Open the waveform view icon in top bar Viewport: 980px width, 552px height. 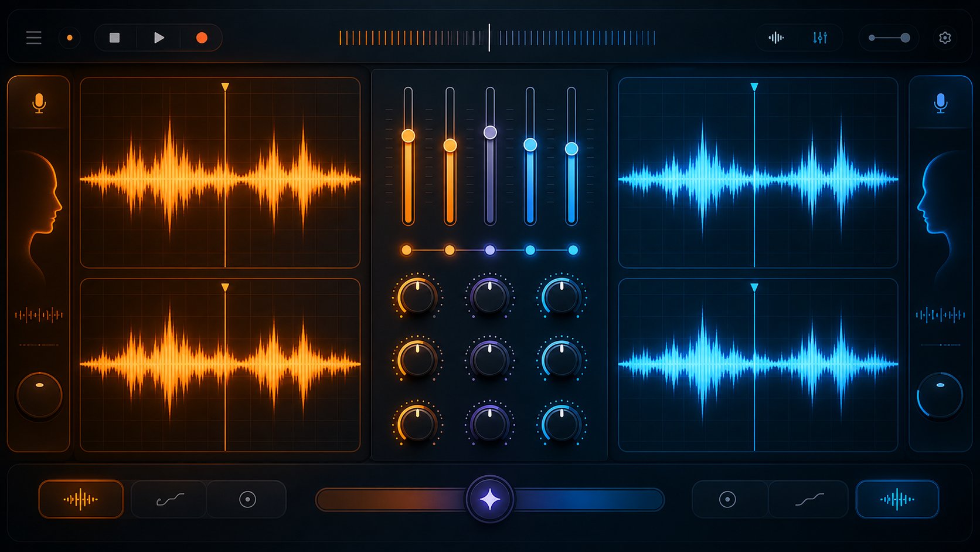coord(776,38)
